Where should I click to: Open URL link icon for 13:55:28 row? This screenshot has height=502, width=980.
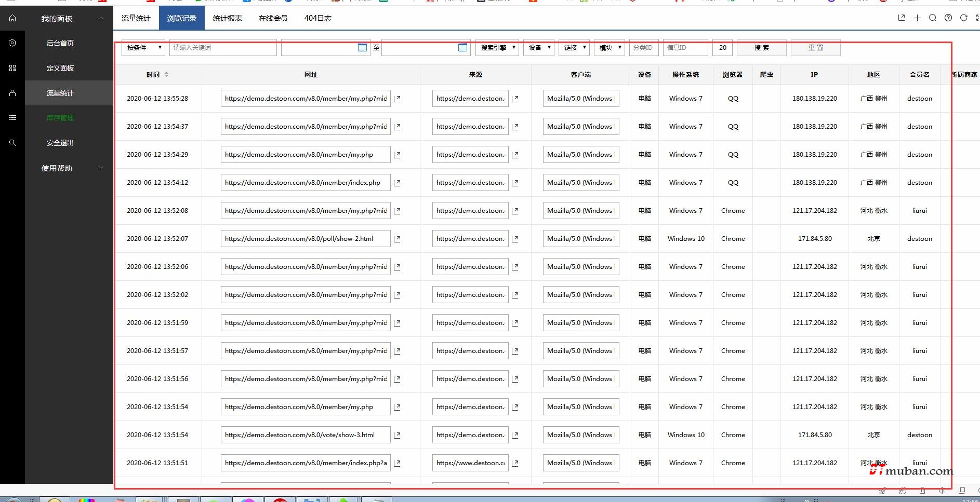click(x=397, y=99)
